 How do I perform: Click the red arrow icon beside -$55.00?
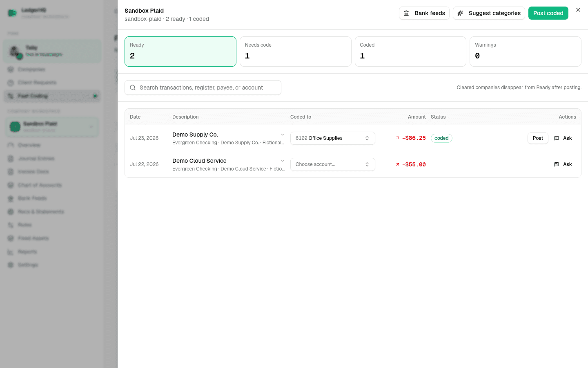point(398,164)
